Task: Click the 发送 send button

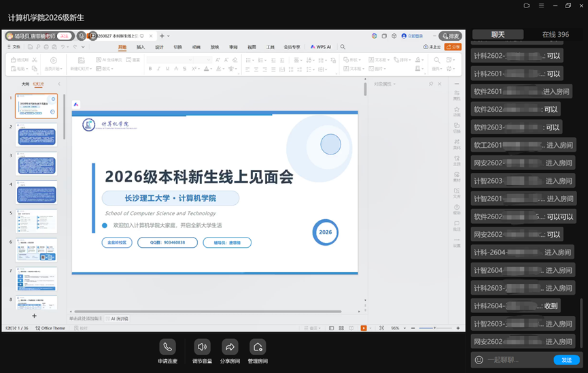Action: coord(567,360)
